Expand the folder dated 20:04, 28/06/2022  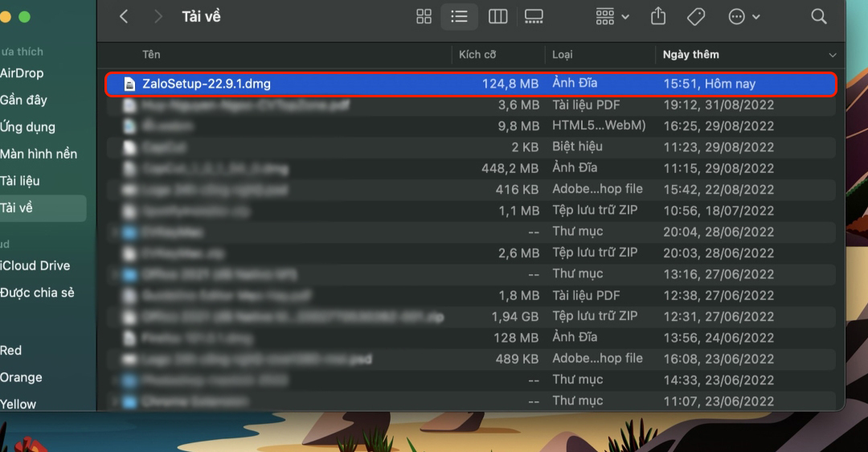click(115, 232)
